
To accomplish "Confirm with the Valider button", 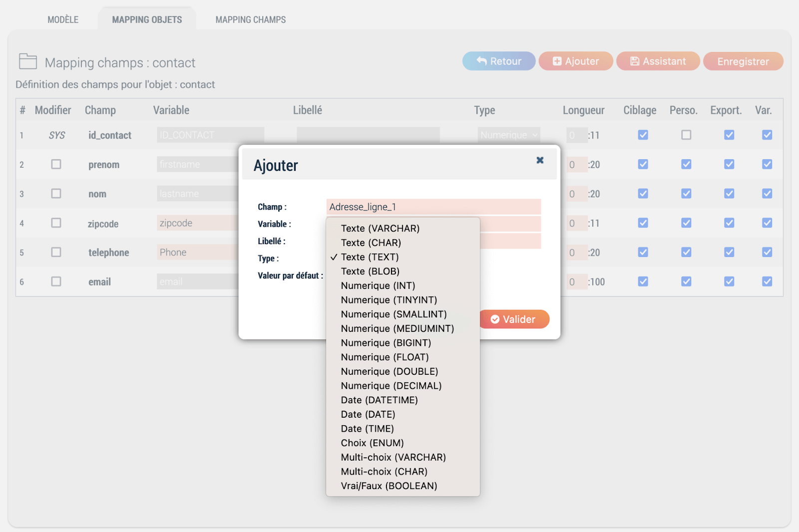I will coord(513,319).
